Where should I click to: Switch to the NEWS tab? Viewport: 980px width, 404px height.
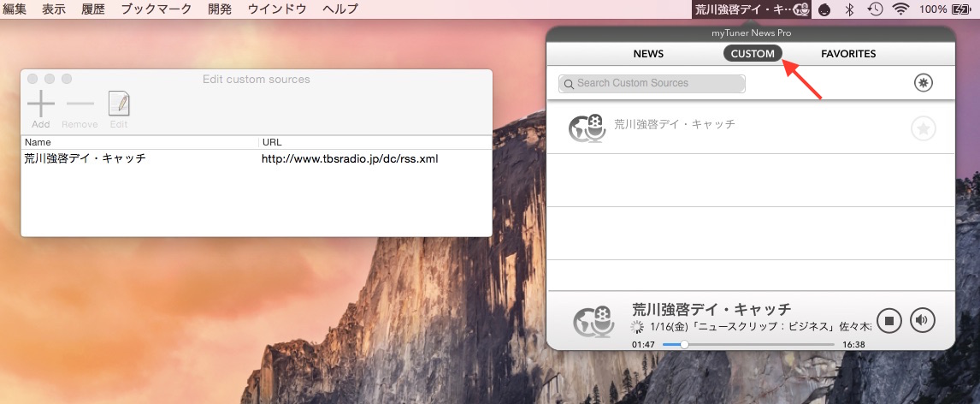[648, 54]
